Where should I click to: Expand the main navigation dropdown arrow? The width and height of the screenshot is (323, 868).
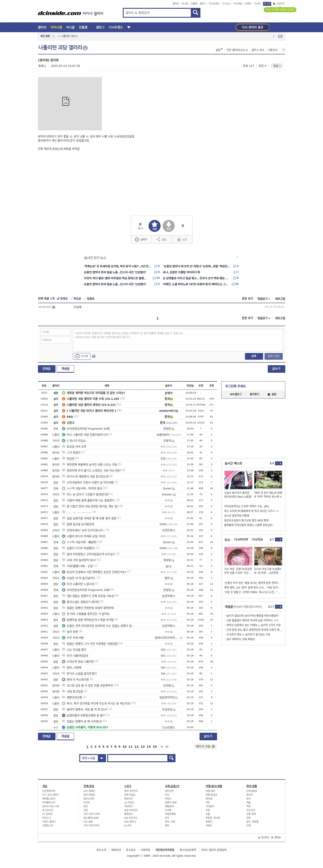coord(129,27)
